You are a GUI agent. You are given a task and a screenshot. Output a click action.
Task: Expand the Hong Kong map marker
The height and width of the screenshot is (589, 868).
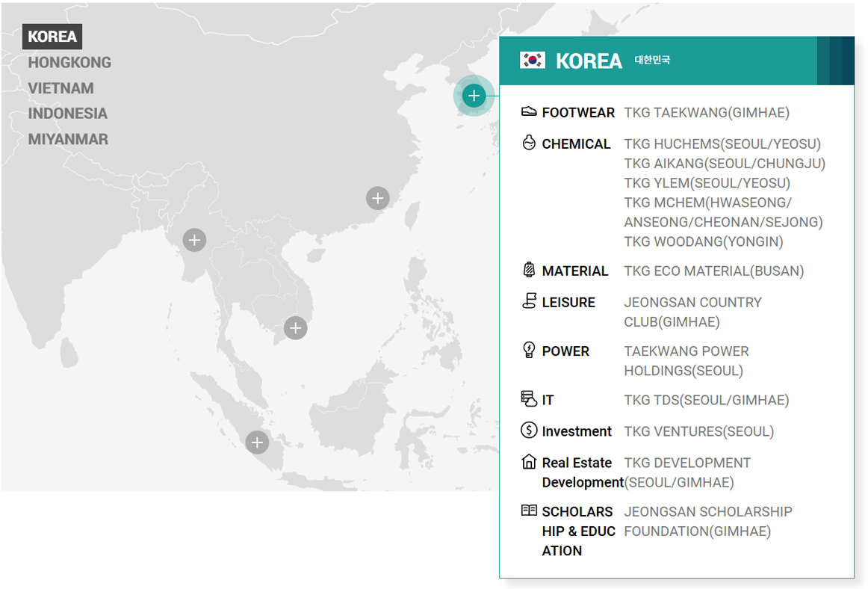tap(378, 198)
